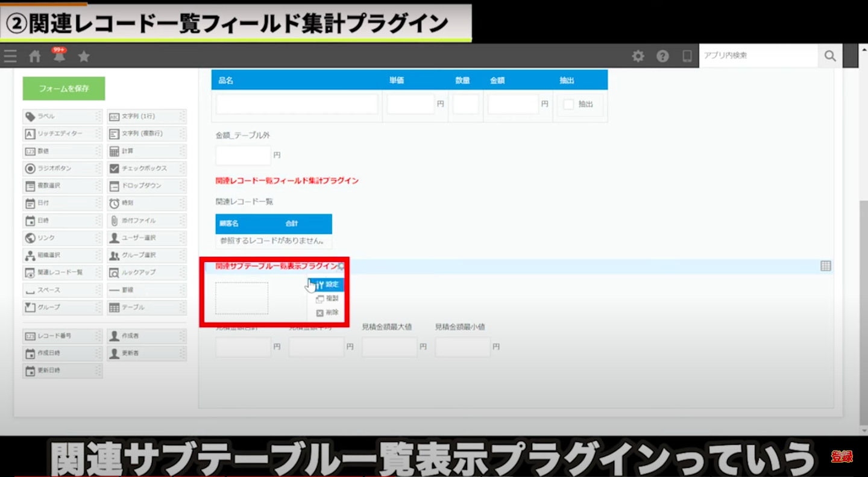Select the ルックアップ field icon

pos(114,272)
